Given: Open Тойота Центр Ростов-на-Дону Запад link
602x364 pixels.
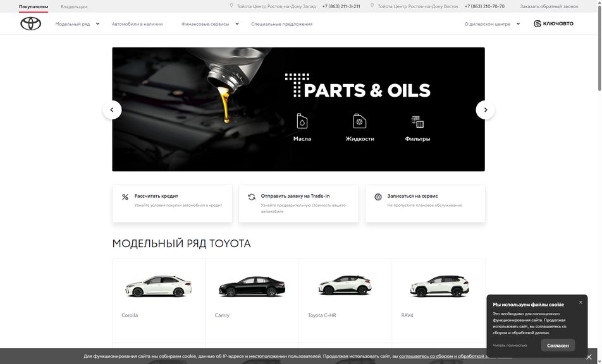Looking at the screenshot, I should [x=276, y=6].
